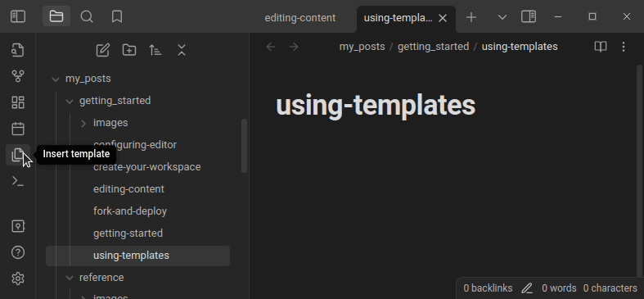Open the Bookmarks panel icon
The height and width of the screenshot is (299, 644).
pos(117,17)
